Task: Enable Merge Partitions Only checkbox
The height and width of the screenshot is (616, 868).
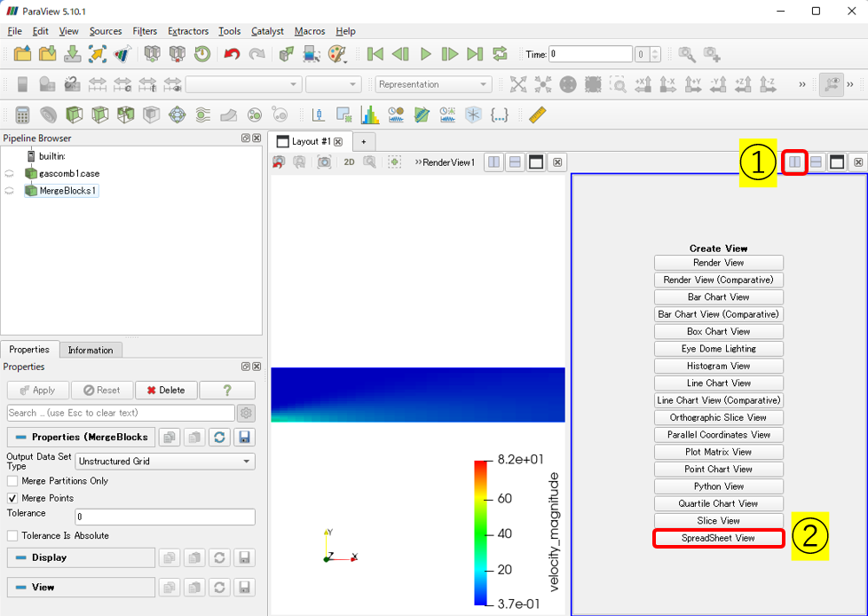Action: [12, 480]
